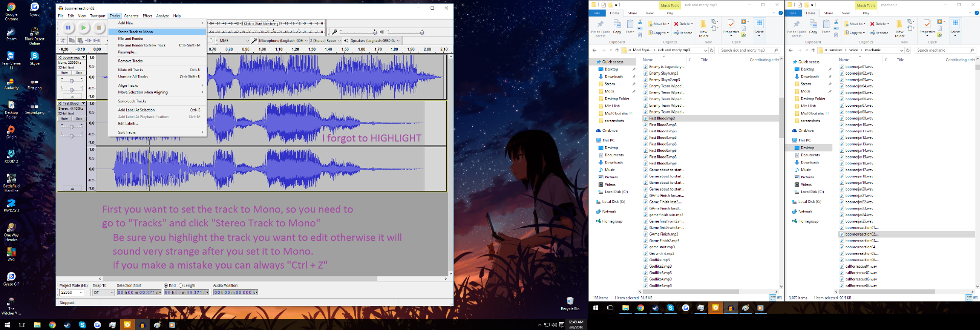Open the Audacity desktop icon
The width and height of the screenshot is (980, 330).
tap(11, 83)
